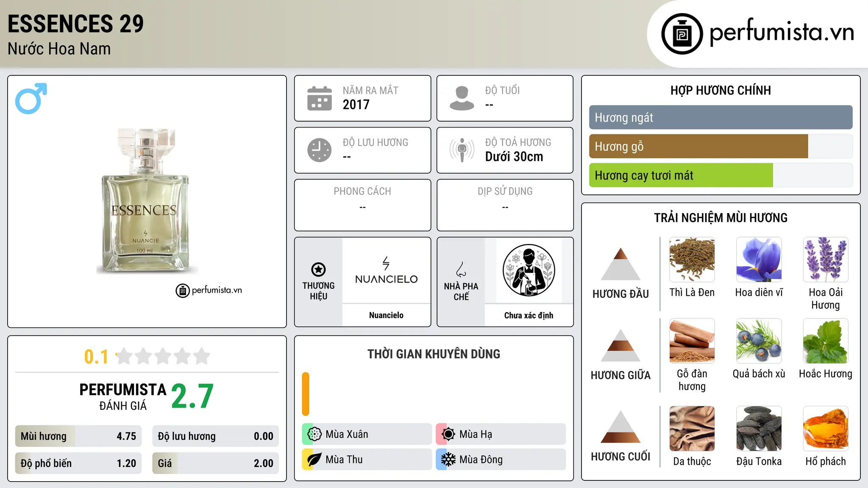Click the Hương đầu pyramid icon
This screenshot has width=868, height=488.
620,264
